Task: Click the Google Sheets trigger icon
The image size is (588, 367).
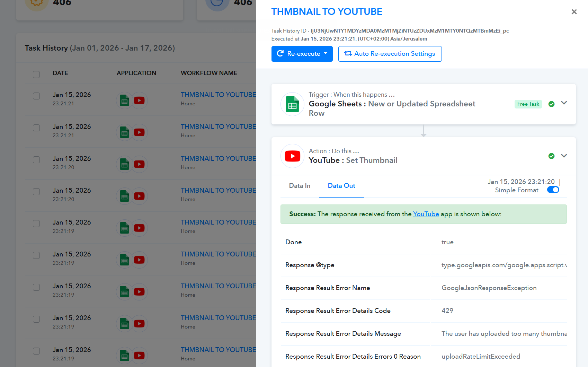Action: coord(292,104)
